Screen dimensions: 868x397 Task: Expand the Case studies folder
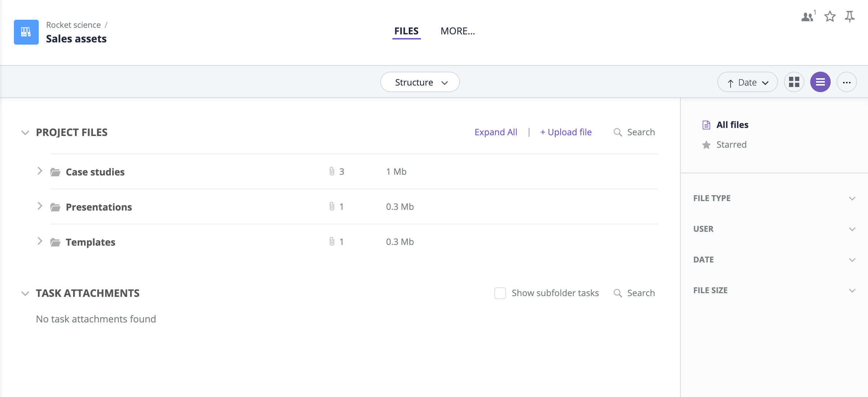[x=40, y=171]
